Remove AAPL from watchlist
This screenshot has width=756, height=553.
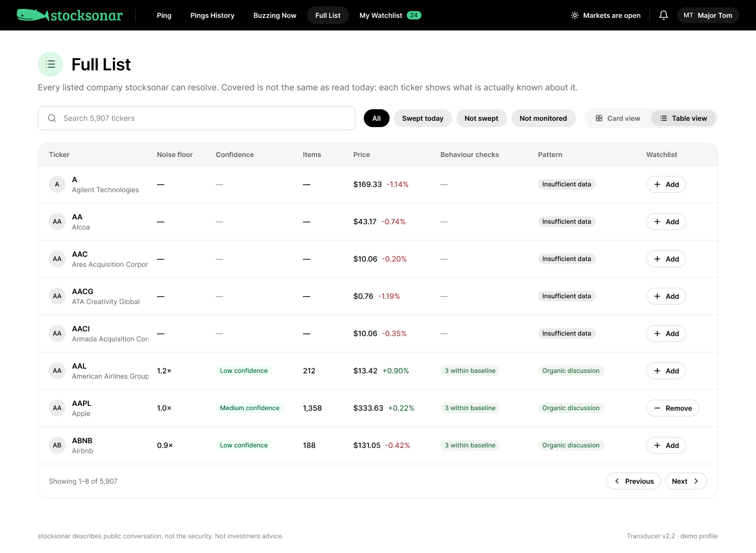pyautogui.click(x=673, y=408)
